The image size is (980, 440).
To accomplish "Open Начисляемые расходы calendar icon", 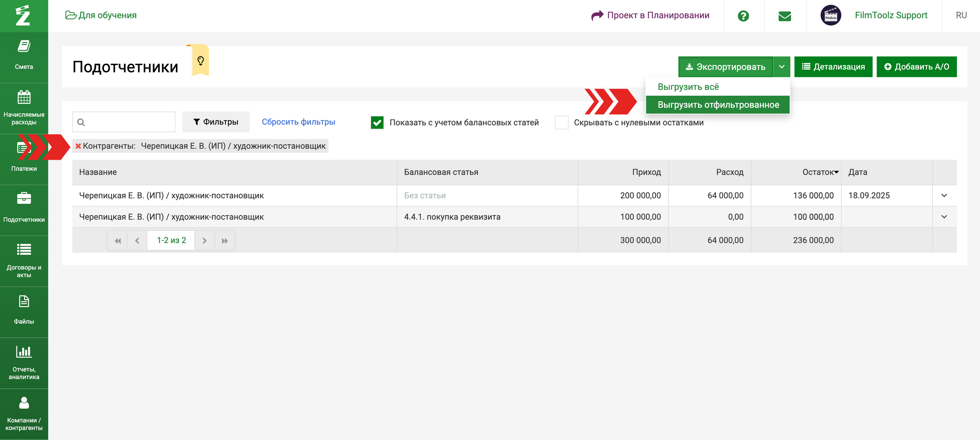I will pyautogui.click(x=24, y=98).
